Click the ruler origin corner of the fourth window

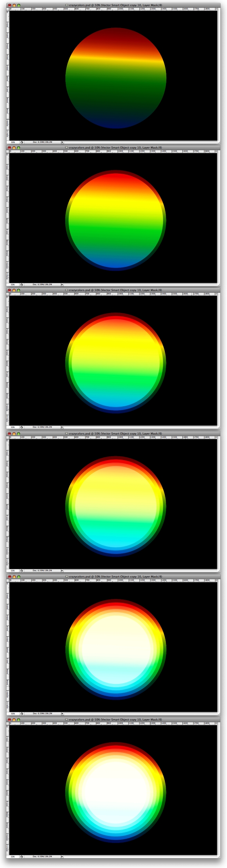coord(7,437)
